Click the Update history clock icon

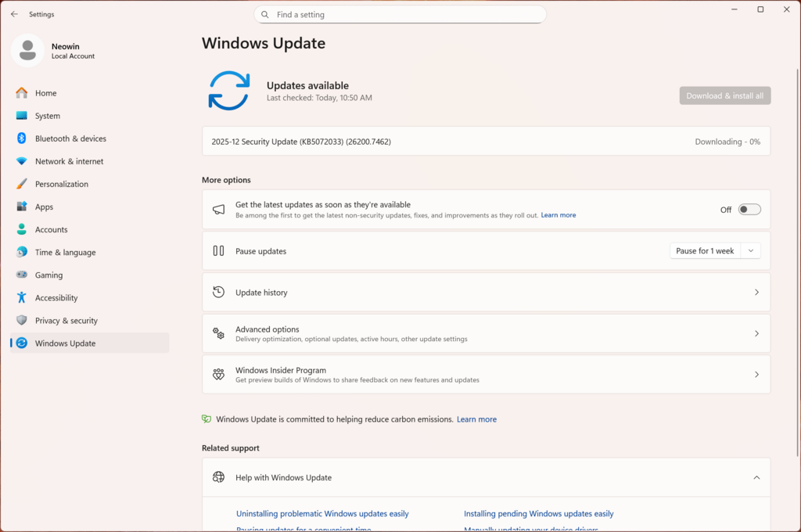point(219,292)
